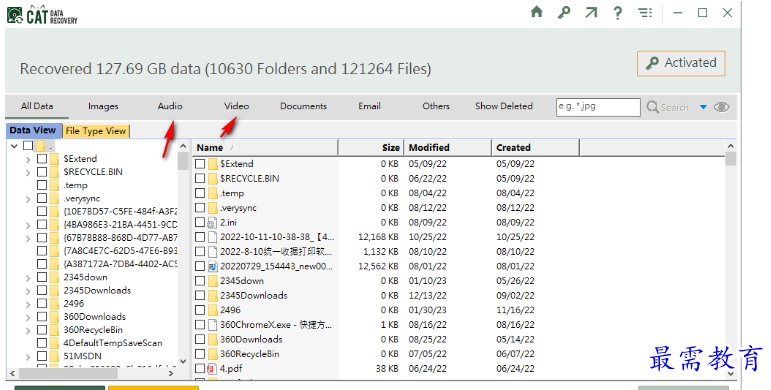
Task: Toggle the preview eye icon
Action: (721, 107)
